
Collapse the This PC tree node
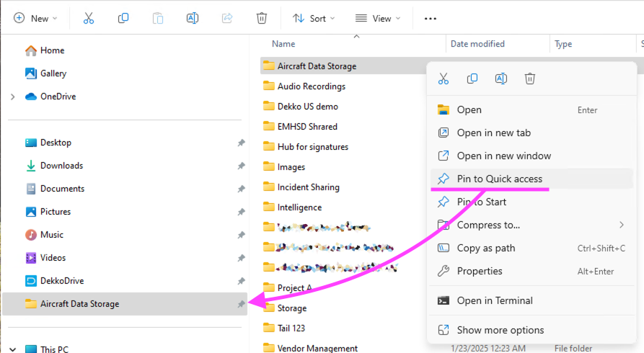(13, 349)
